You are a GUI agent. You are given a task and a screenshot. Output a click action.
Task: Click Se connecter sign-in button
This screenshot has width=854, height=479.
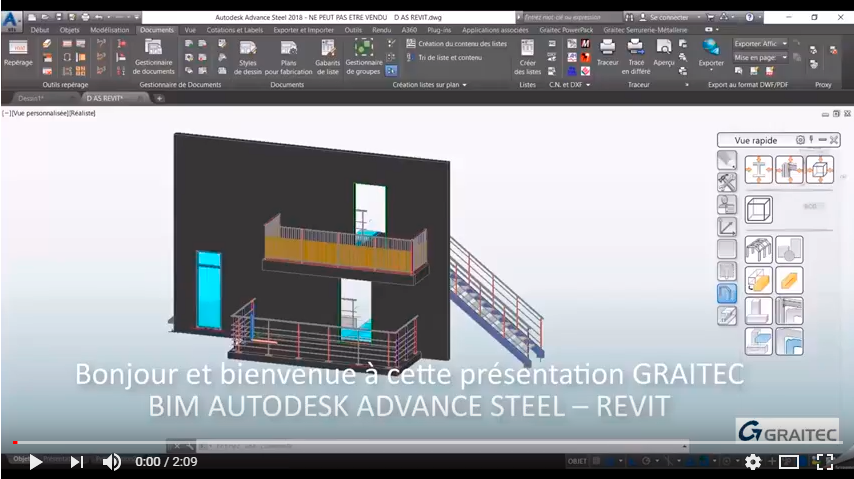click(663, 17)
